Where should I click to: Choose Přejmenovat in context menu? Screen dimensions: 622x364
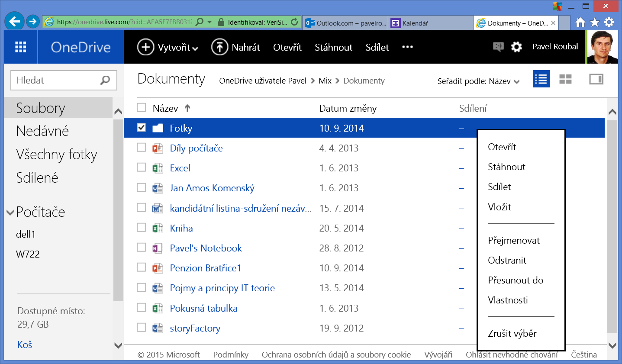[514, 240]
